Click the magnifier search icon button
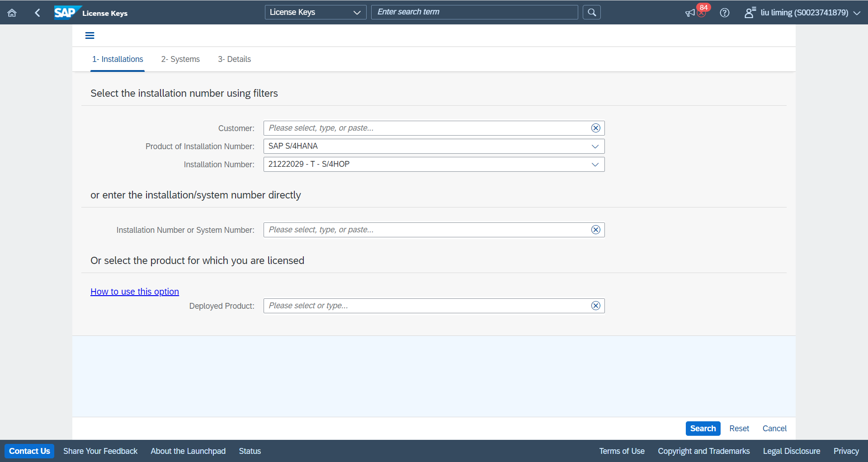868x462 pixels. tap(592, 12)
